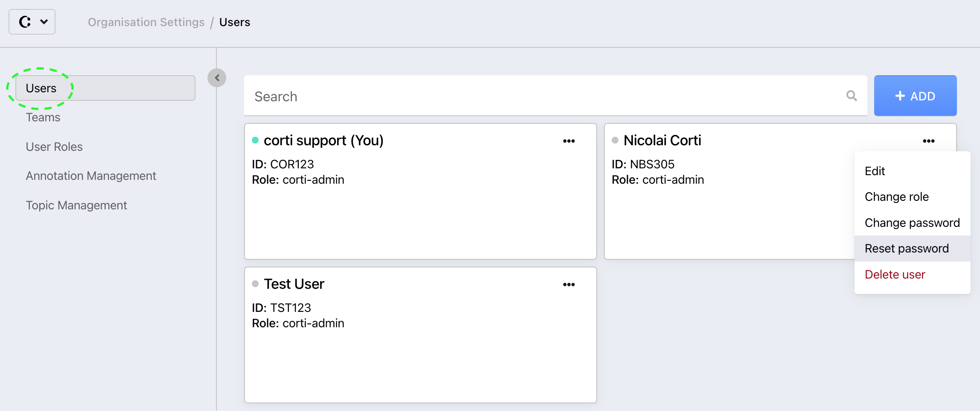980x411 pixels.
Task: Open the three-dots menu for Nicolai Corti
Action: tap(928, 141)
